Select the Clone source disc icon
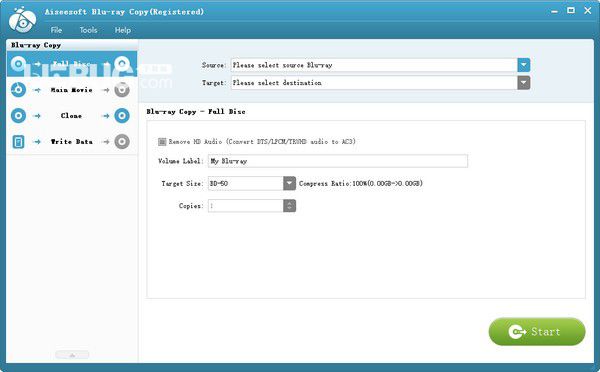 click(x=18, y=116)
